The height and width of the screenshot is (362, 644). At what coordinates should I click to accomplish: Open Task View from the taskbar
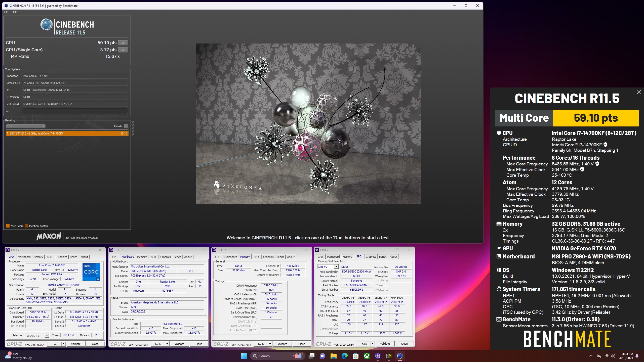[x=311, y=356]
